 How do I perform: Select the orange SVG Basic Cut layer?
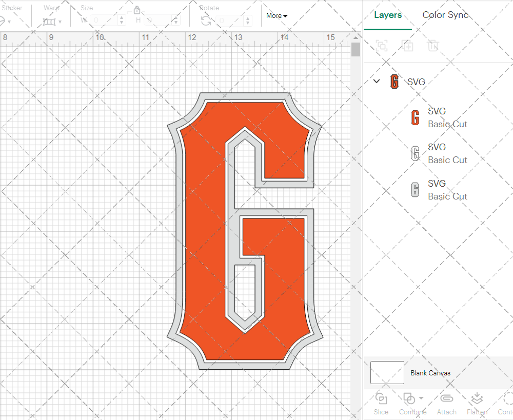447,117
